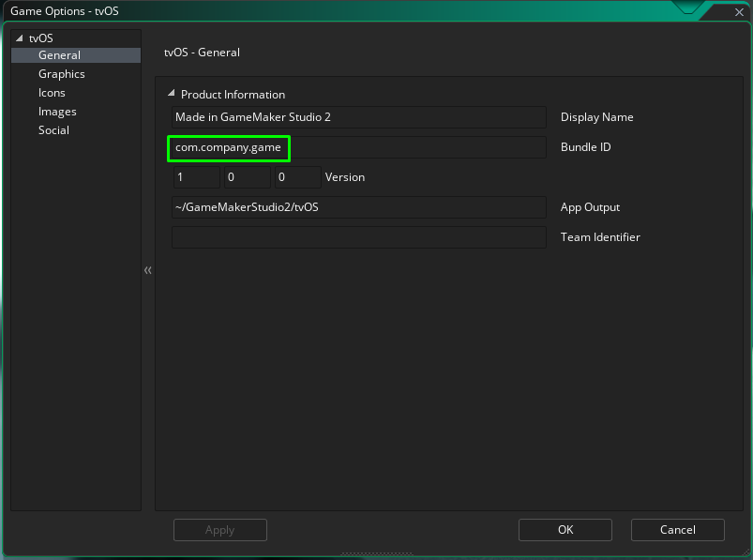Collapse the tvOS tree node arrow
The image size is (753, 560).
click(19, 38)
